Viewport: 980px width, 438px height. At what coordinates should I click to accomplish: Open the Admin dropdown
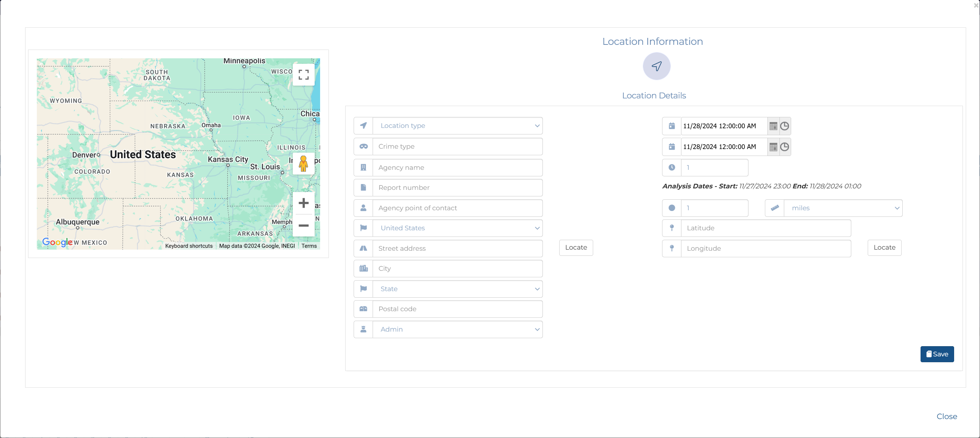(457, 329)
